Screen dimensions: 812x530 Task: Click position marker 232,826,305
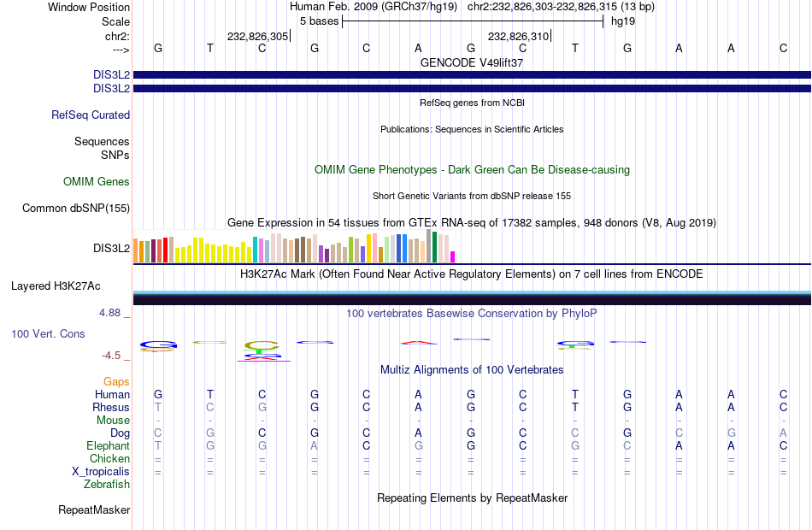click(257, 36)
